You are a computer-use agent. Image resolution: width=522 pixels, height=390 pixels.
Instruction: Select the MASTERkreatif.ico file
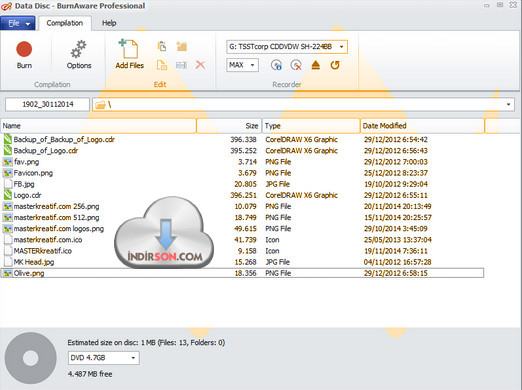pyautogui.click(x=43, y=251)
